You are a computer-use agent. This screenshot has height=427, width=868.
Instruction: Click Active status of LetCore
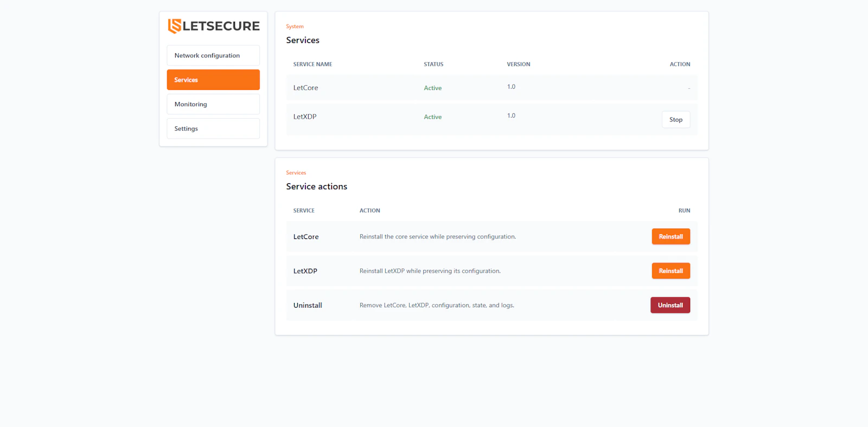pyautogui.click(x=433, y=88)
